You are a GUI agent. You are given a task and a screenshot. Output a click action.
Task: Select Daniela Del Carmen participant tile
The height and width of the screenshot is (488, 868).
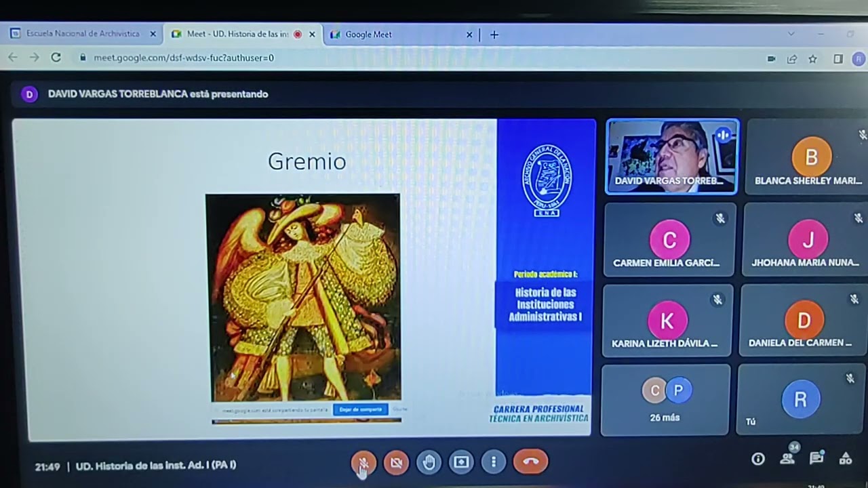coord(802,321)
